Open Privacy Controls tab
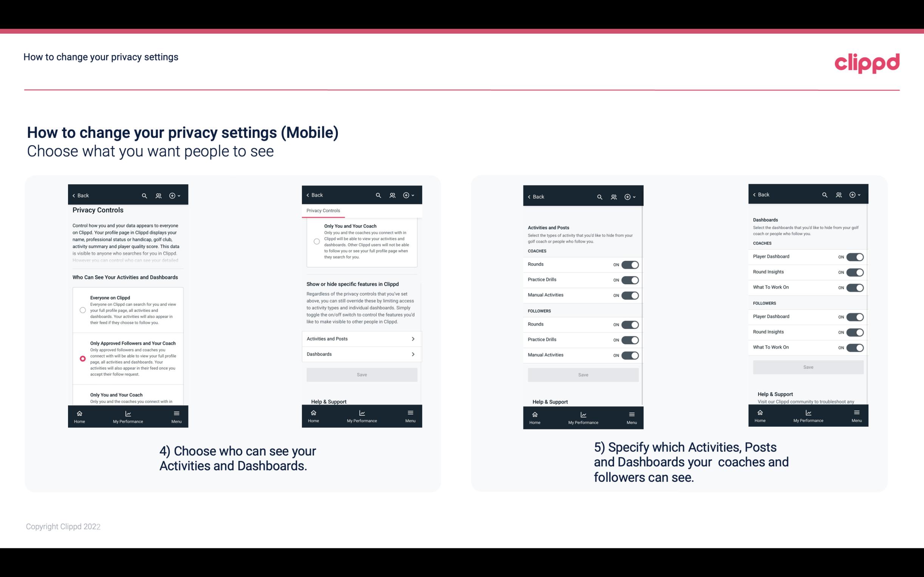 tap(323, 211)
